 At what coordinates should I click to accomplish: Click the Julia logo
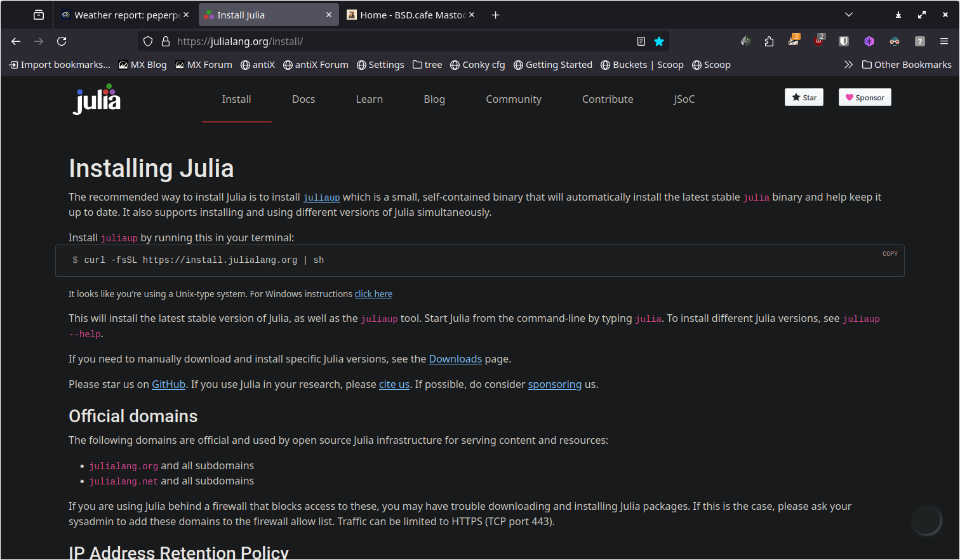[x=97, y=100]
